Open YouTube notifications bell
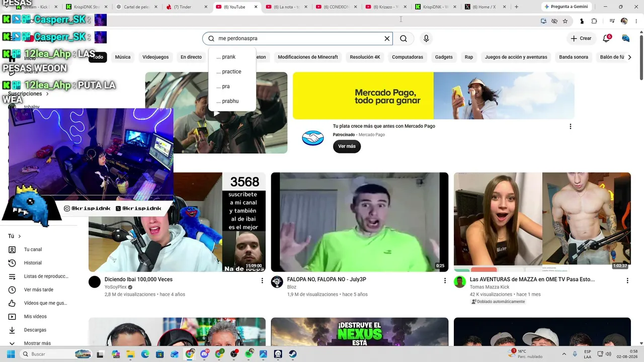 click(606, 39)
